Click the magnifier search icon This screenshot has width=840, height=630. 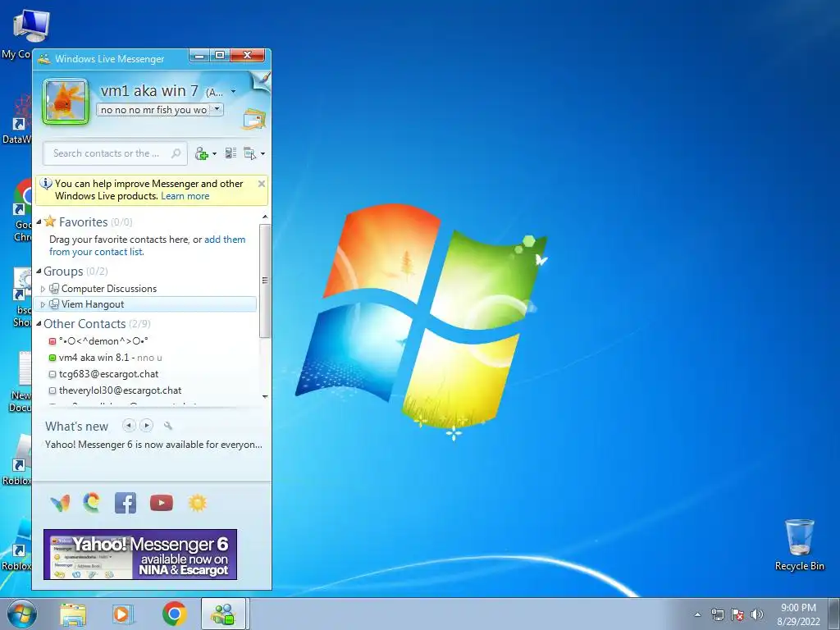point(176,153)
